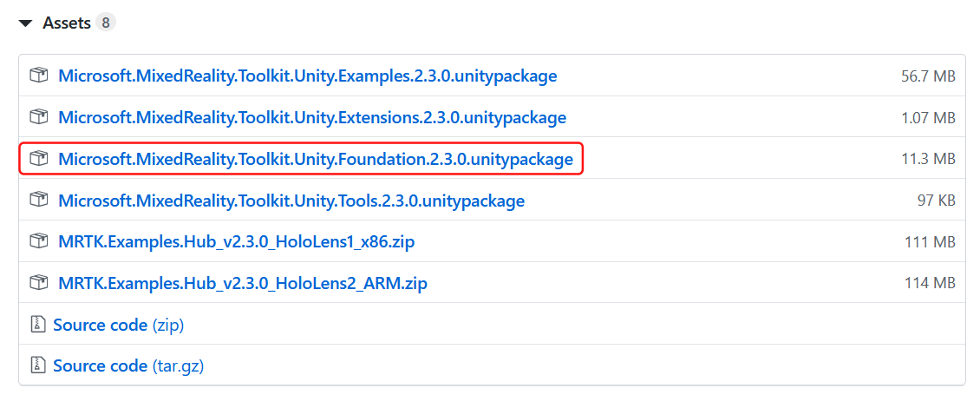Click package icon beside HoloLens1_x86 zip

coord(38,241)
